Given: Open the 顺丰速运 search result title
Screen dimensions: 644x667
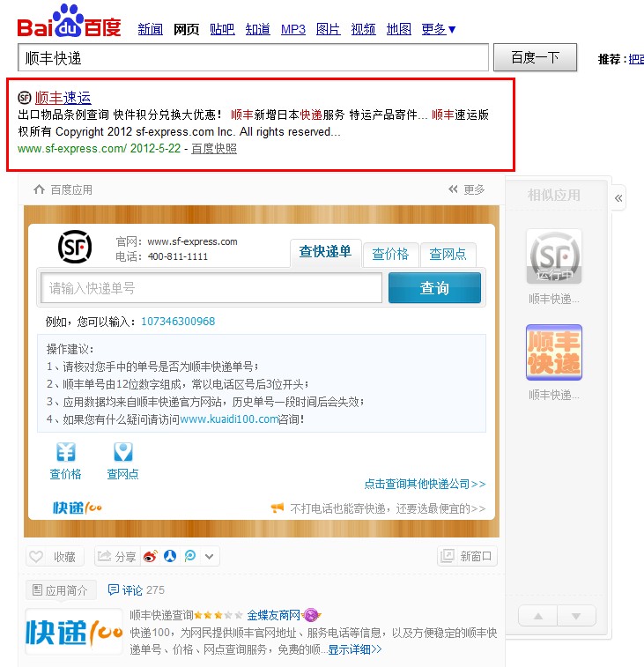Looking at the screenshot, I should [63, 98].
